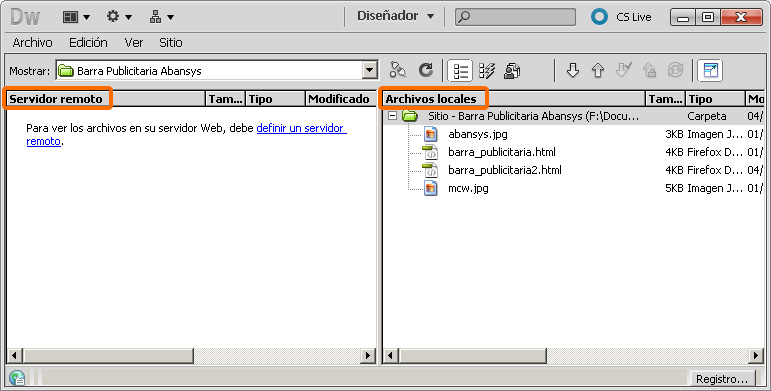Click the CS Live circle icon

pyautogui.click(x=599, y=17)
